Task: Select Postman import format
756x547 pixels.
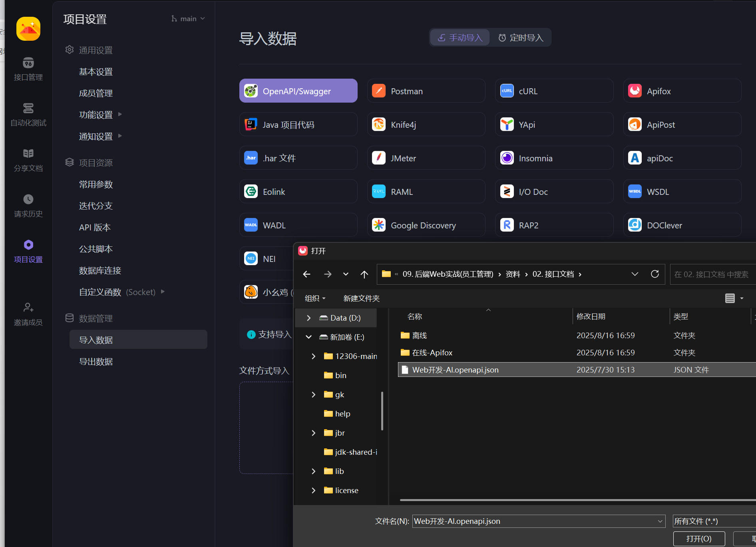Action: [426, 91]
